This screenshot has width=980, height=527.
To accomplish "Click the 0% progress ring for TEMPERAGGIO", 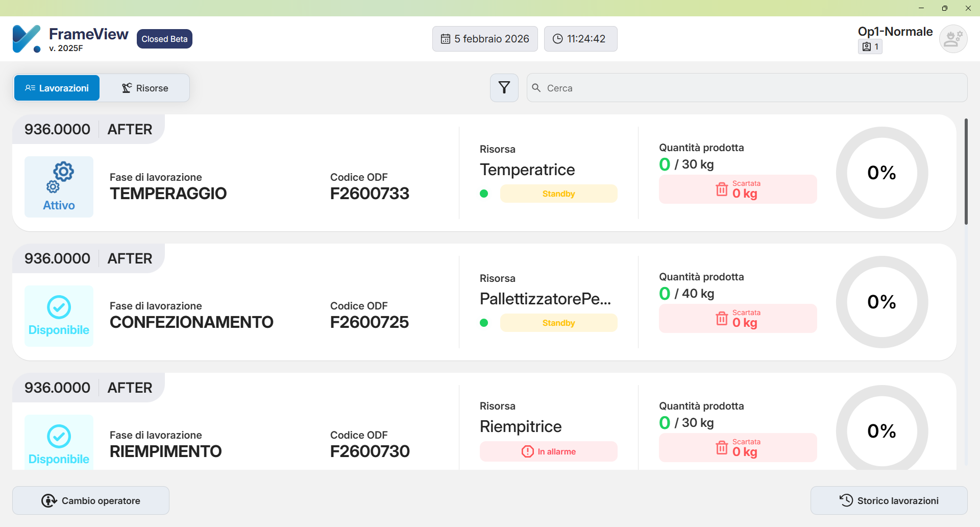I will tap(881, 173).
